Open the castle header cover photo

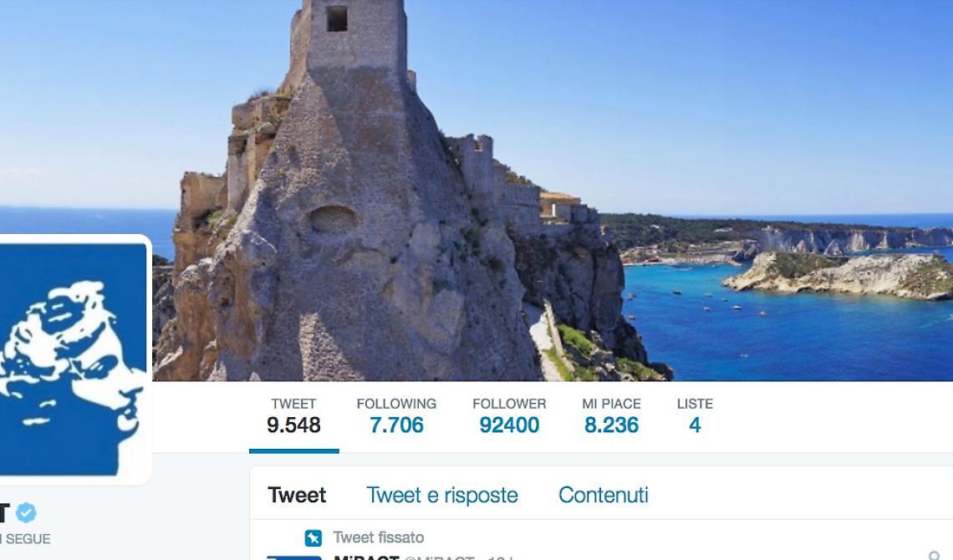pos(476,190)
